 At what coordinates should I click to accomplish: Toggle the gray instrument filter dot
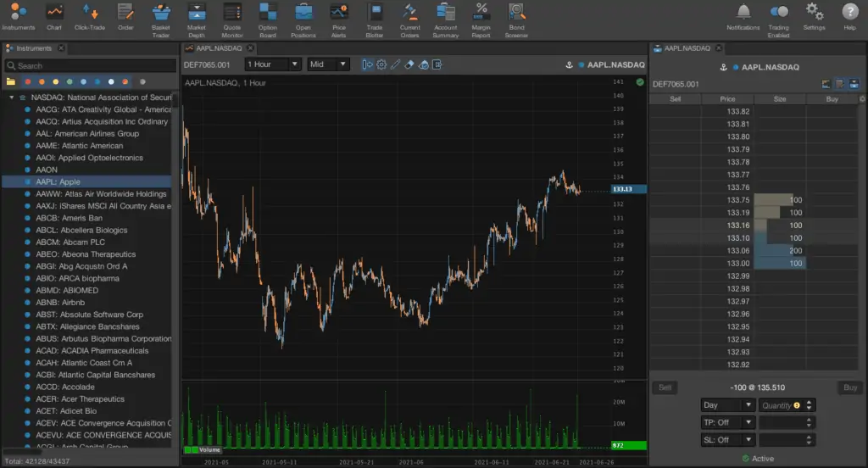[x=142, y=82]
